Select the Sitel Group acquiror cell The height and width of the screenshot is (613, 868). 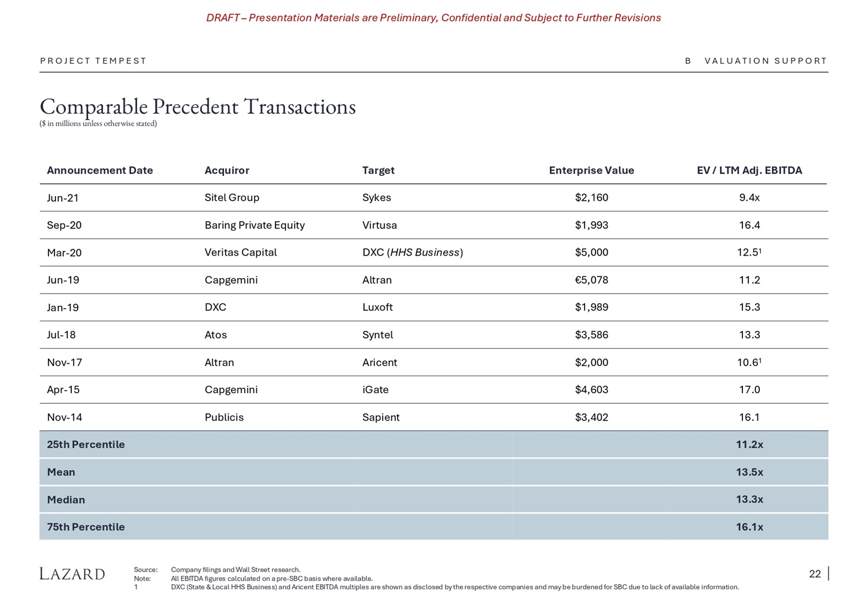231,198
